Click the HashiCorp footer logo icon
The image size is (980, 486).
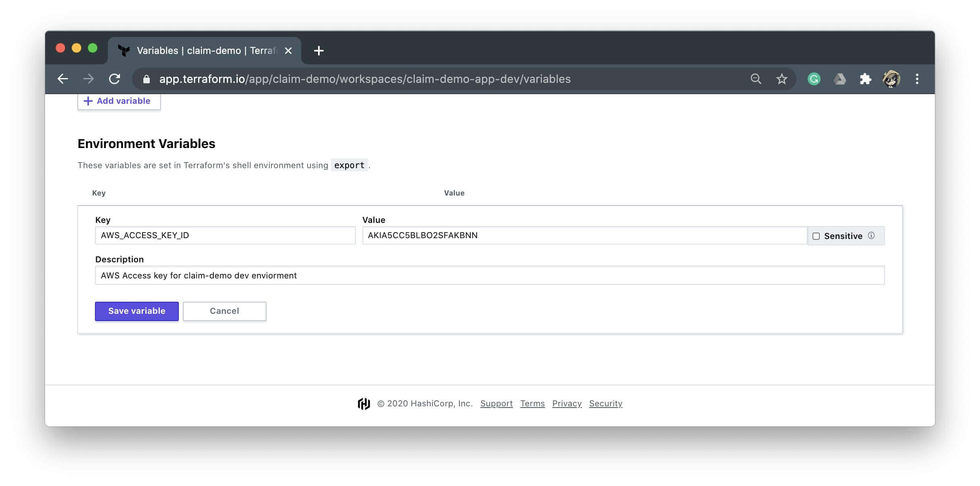[363, 403]
